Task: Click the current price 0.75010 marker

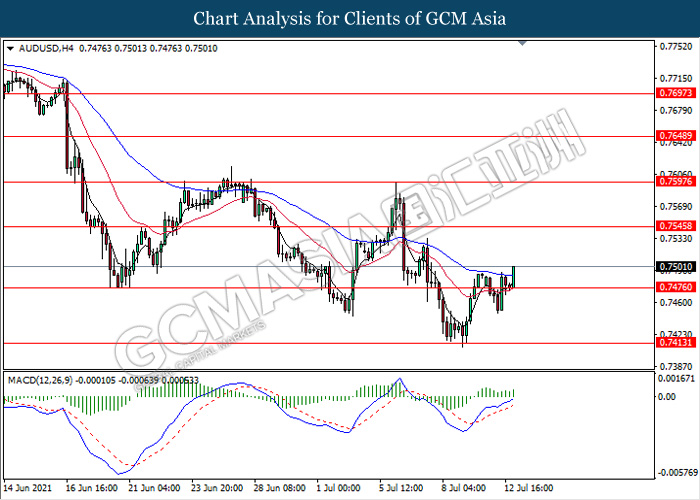Action: [x=674, y=267]
